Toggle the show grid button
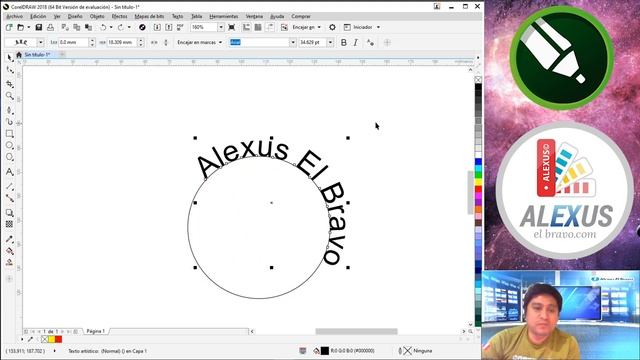 258,27
